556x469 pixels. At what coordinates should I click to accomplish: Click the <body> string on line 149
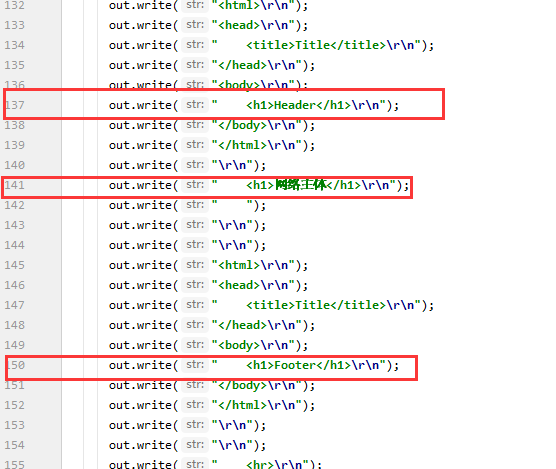(x=253, y=345)
